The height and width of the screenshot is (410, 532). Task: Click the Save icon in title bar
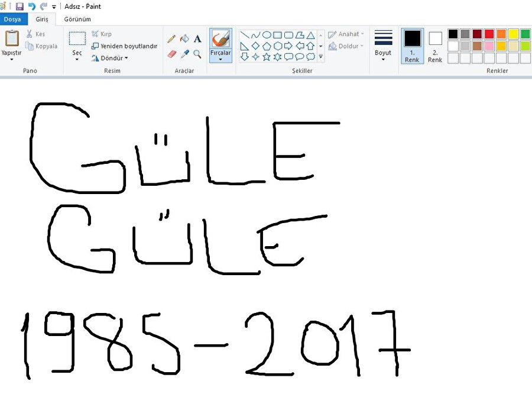pos(20,7)
